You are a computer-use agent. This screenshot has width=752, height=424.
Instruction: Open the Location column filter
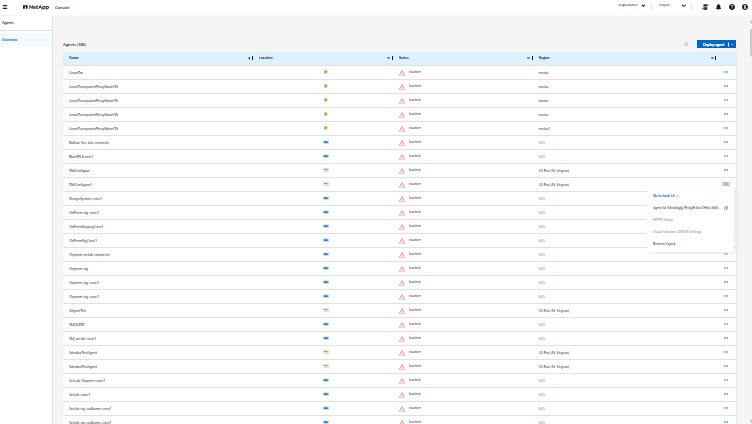[x=389, y=58]
